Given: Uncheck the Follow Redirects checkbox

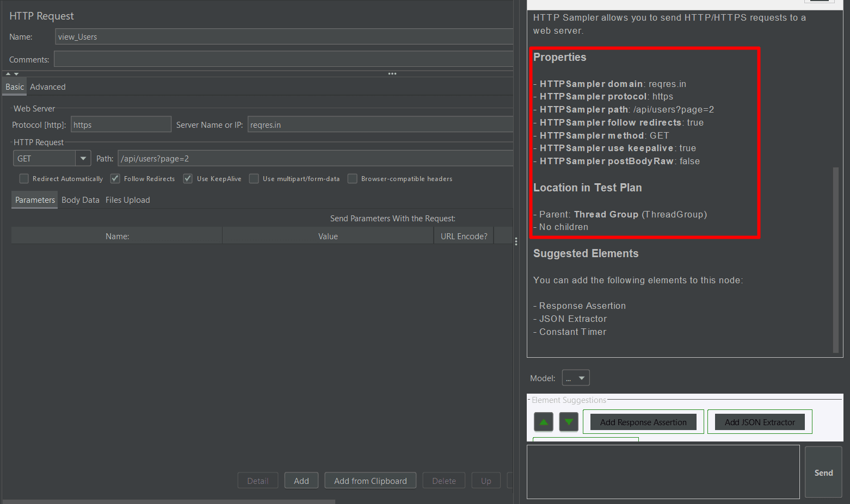Looking at the screenshot, I should 115,179.
